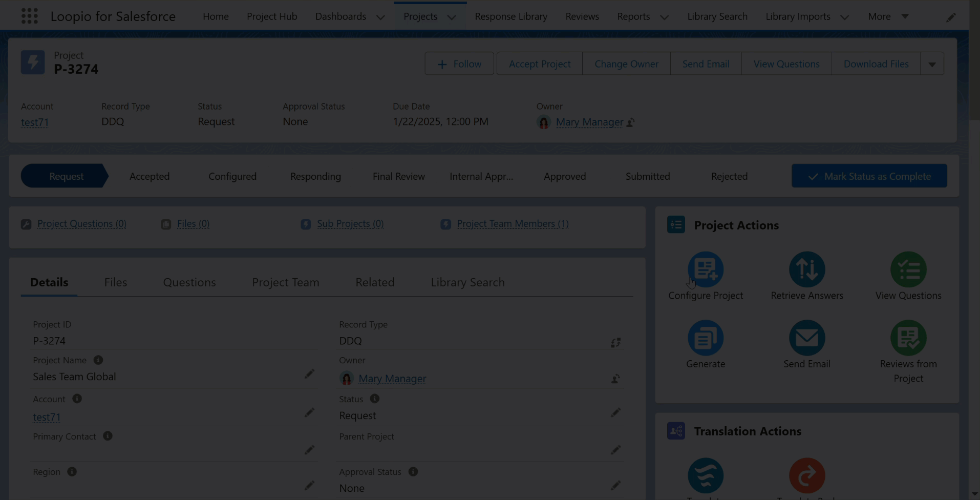Click change owner icon in Details Owner row
Screen dimensions: 980x500
615,379
